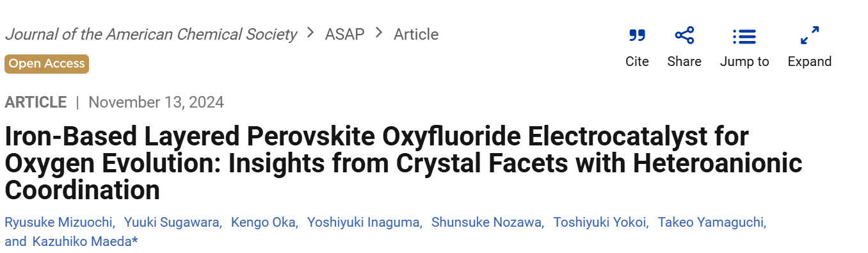Select the Article breadcrumb item
The image size is (868, 253).
click(416, 34)
